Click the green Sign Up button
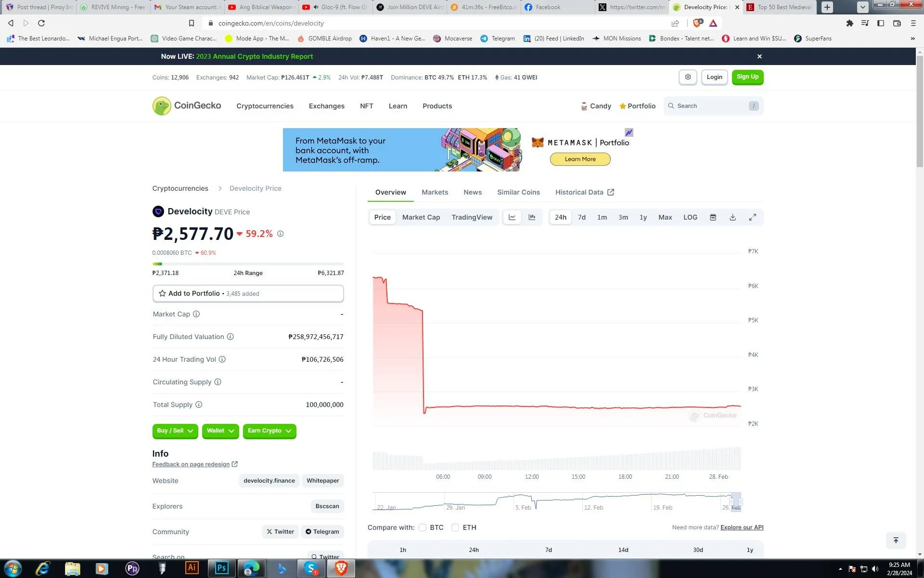This screenshot has width=924, height=578. 747,77
